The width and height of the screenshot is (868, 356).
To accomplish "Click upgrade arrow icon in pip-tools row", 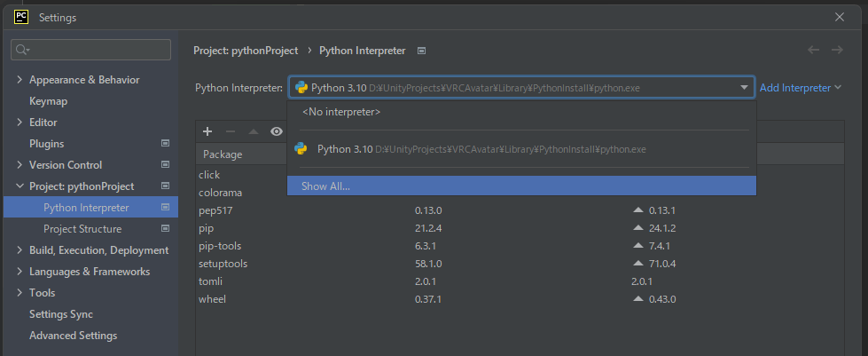I will click(x=638, y=246).
